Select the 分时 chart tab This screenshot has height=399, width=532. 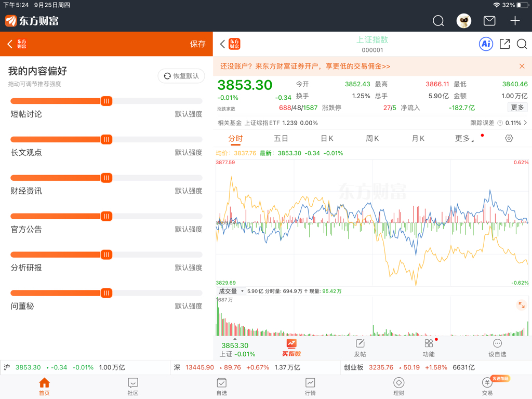point(235,138)
